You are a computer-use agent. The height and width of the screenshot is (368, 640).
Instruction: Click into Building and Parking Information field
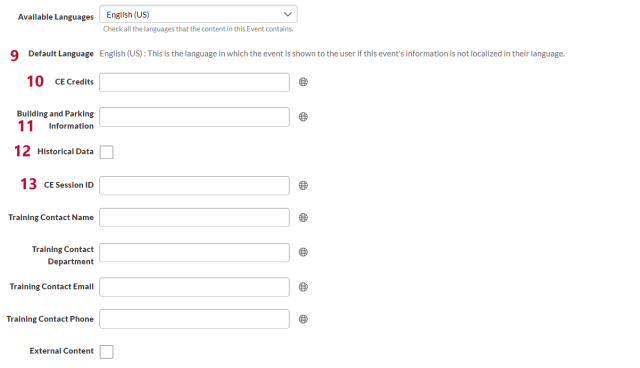coord(194,117)
